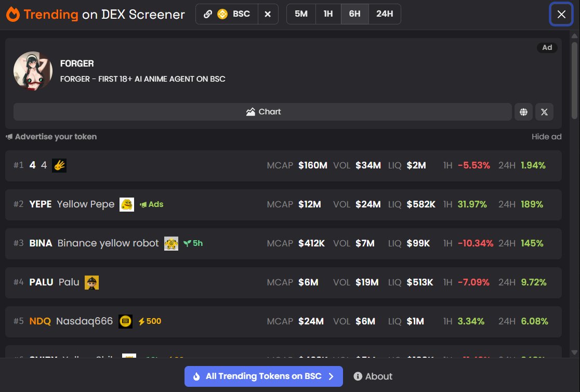Click PALU 1H change -7.09%
580x392 pixels.
tap(473, 282)
